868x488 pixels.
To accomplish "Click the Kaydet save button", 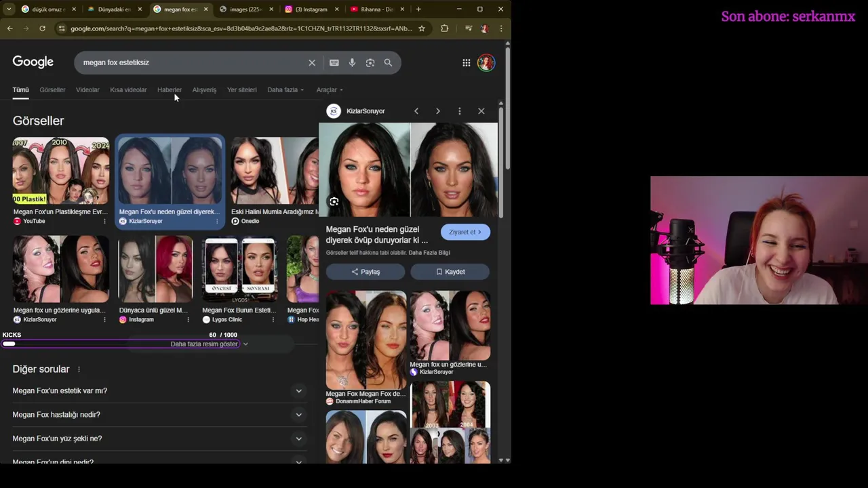I will coord(450,272).
